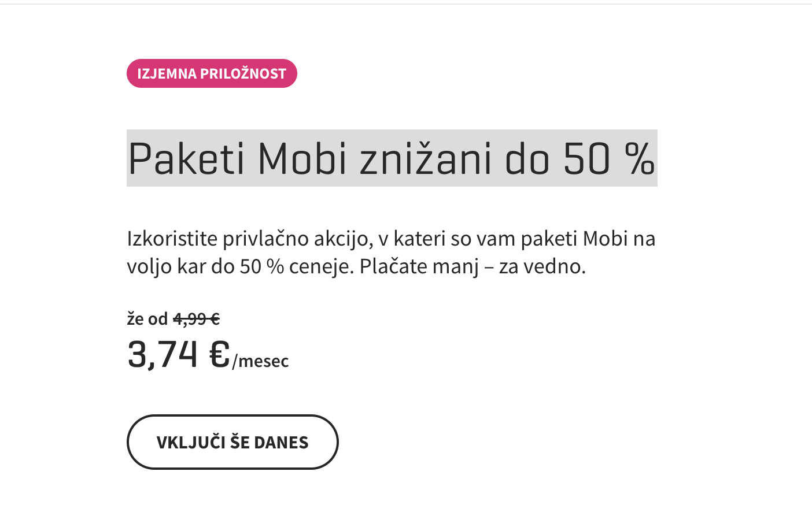Click the 'že od' text above the price
This screenshot has width=812, height=527.
147,318
